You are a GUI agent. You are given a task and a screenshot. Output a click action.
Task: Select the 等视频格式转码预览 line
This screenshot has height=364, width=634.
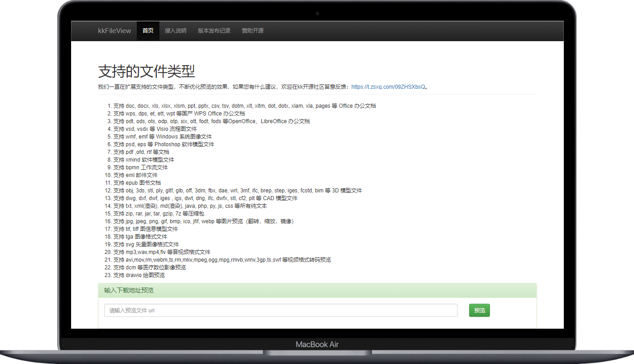222,260
